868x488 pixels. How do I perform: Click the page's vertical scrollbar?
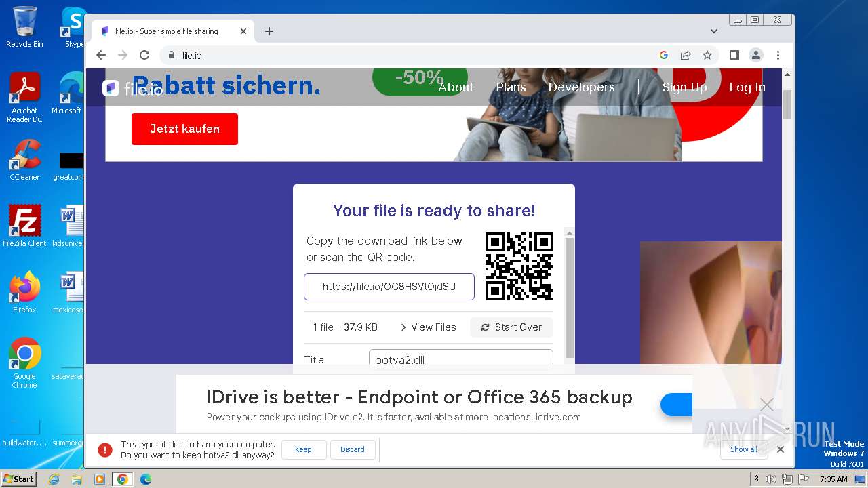pyautogui.click(x=787, y=104)
